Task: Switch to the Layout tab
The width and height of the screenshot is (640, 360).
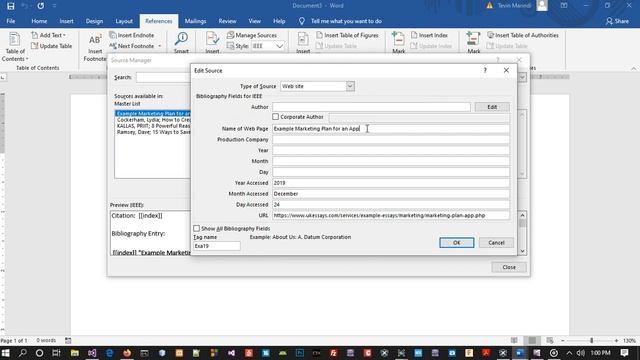Action: click(x=124, y=21)
